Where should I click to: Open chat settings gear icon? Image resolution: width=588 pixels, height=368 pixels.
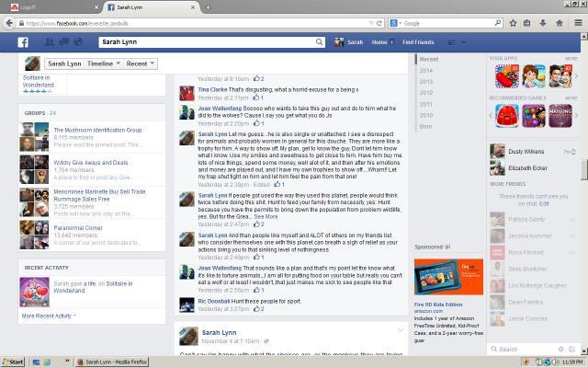coord(560,350)
